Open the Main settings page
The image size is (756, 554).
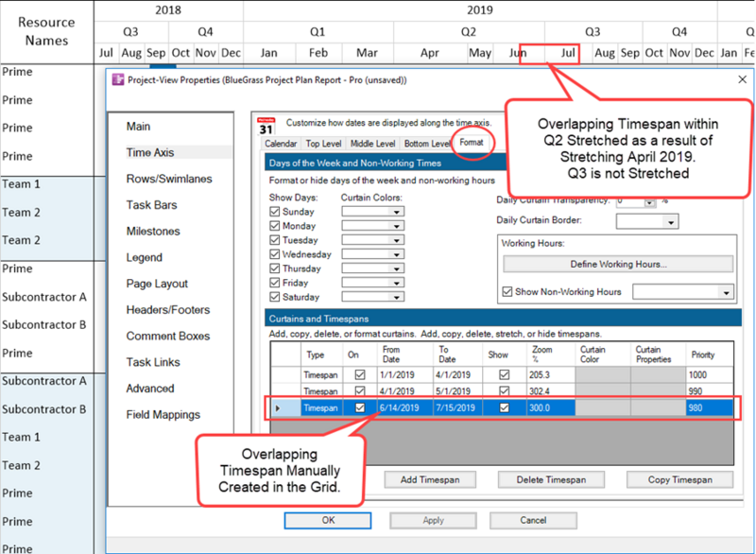click(x=138, y=127)
